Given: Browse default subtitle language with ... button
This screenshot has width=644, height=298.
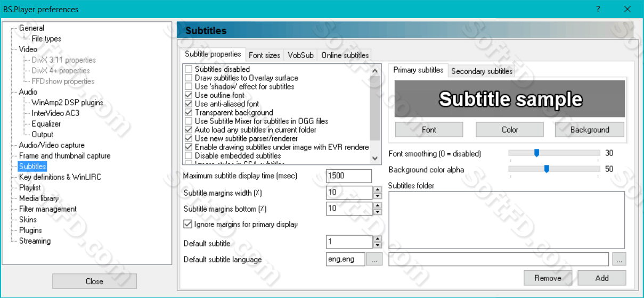Looking at the screenshot, I should click(x=374, y=259).
